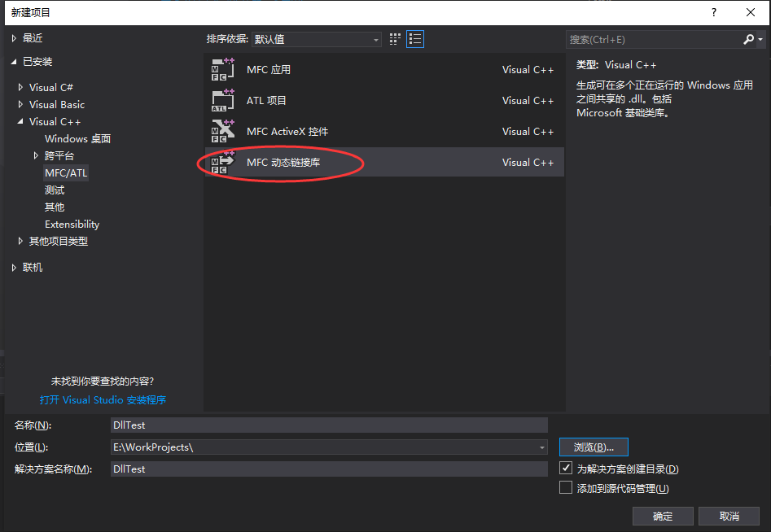Screen dimensions: 771x532
Task: Select the MFC 动态链接库 template icon
Action: click(x=223, y=162)
